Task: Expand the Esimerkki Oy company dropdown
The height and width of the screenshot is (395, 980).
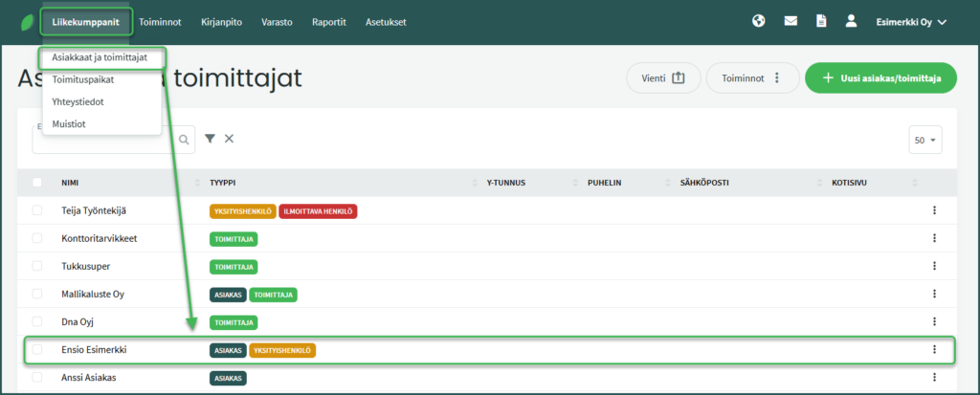Action: tap(912, 22)
